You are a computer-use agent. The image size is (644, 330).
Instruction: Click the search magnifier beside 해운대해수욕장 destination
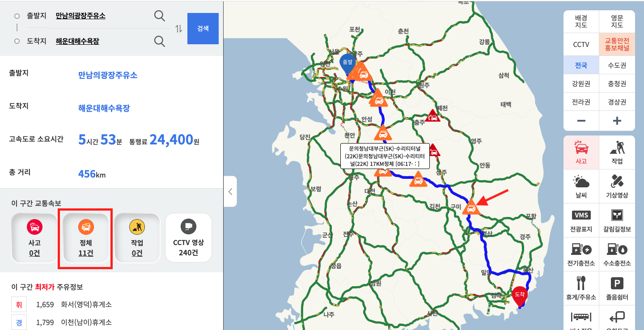pos(160,41)
